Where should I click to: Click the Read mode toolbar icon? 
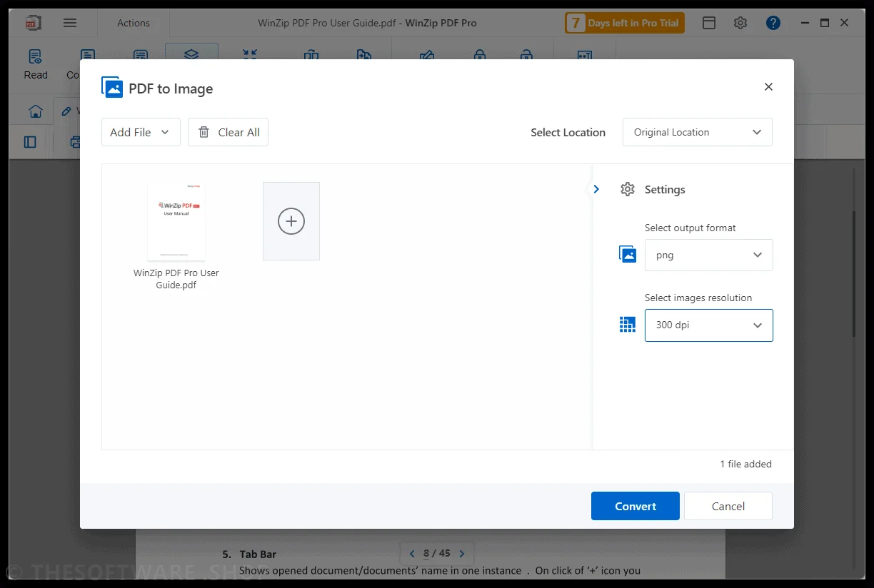35,64
